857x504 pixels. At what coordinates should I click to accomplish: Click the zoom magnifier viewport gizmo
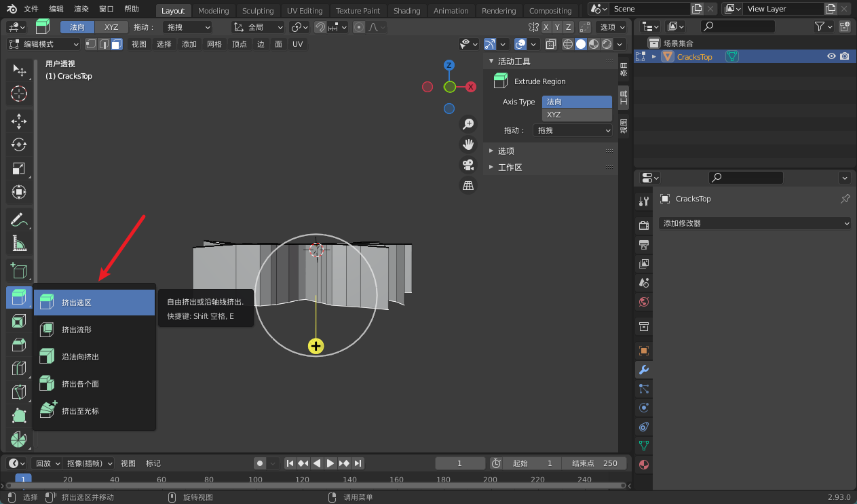click(468, 124)
